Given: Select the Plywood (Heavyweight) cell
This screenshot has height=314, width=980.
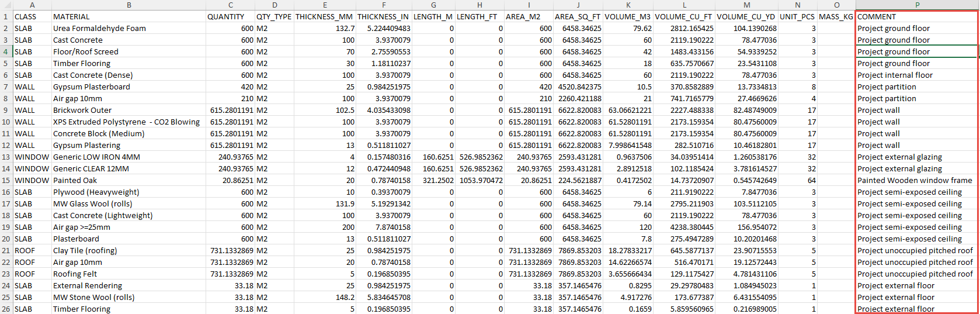Looking at the screenshot, I should coord(96,192).
